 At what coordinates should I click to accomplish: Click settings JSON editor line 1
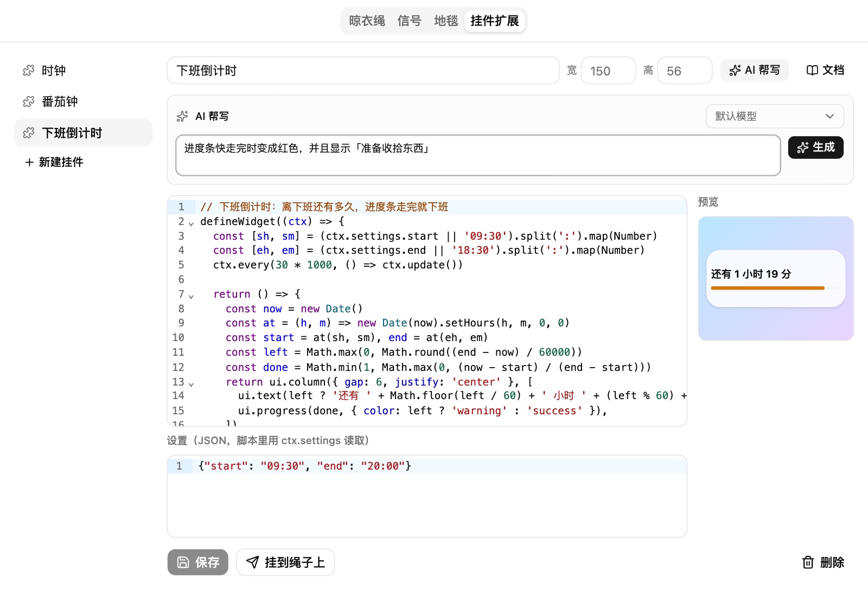click(427, 466)
